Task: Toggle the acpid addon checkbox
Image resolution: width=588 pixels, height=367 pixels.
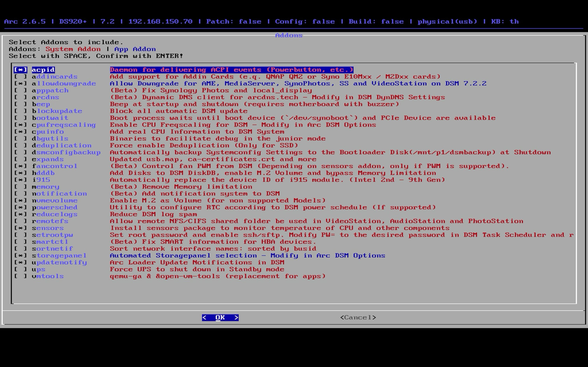Action: (21, 70)
